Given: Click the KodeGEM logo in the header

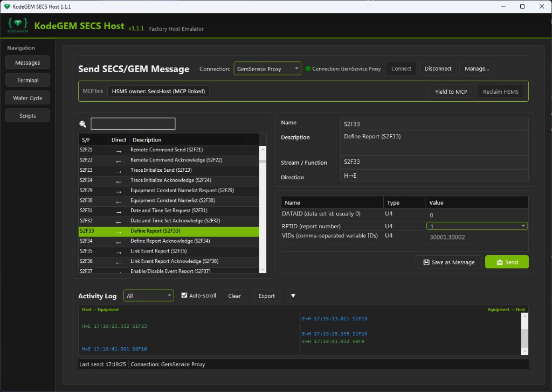Looking at the screenshot, I should (x=18, y=25).
